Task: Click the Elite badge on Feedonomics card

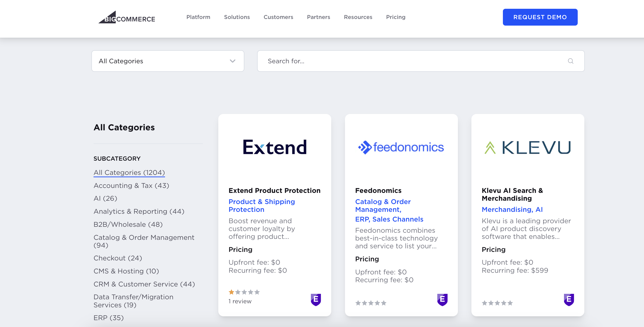Action: (x=442, y=300)
